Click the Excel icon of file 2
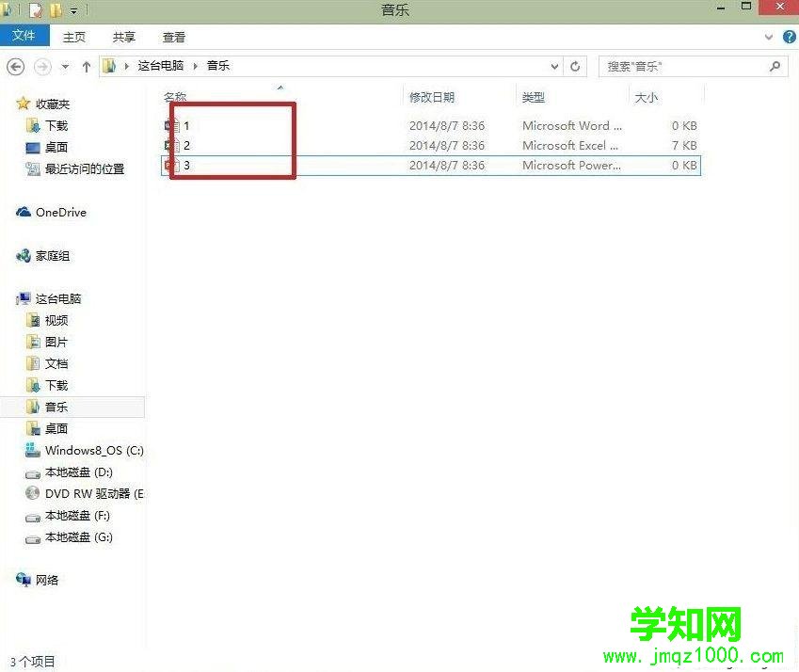Screen dimensions: 799x672 [x=171, y=145]
